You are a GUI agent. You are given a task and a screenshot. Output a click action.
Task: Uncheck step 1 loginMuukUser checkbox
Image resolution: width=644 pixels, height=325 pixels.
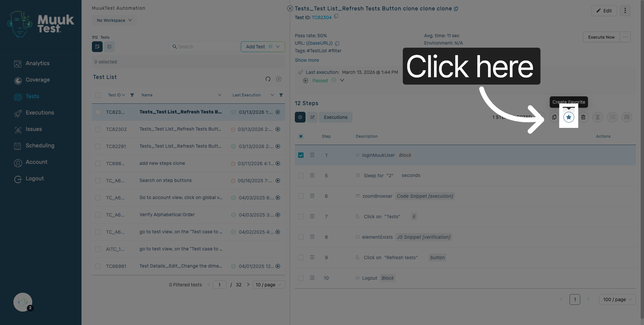301,155
